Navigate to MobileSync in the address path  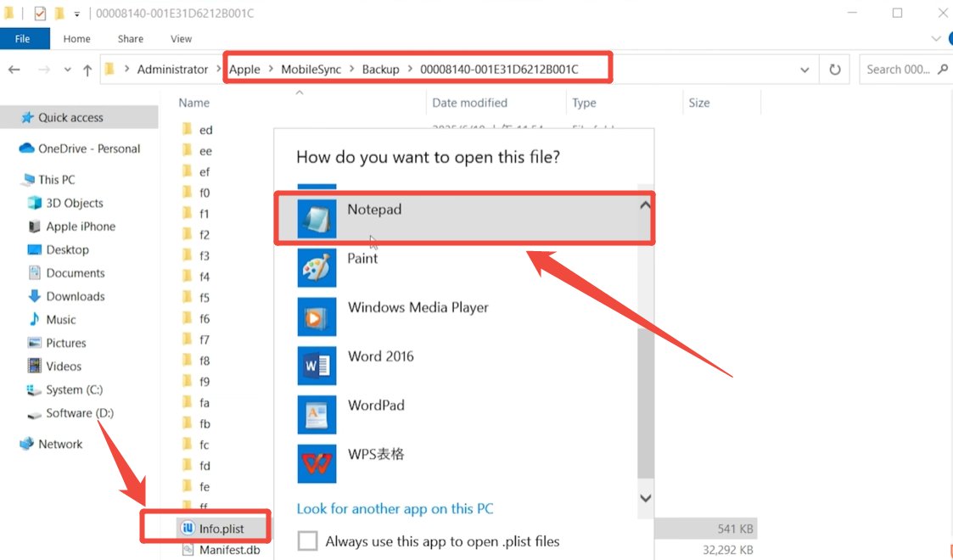311,70
